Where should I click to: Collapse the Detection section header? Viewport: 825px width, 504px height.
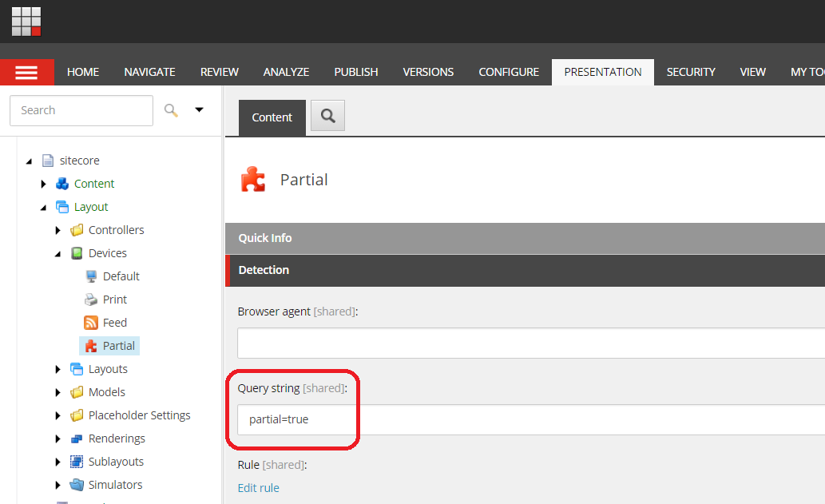coord(525,271)
